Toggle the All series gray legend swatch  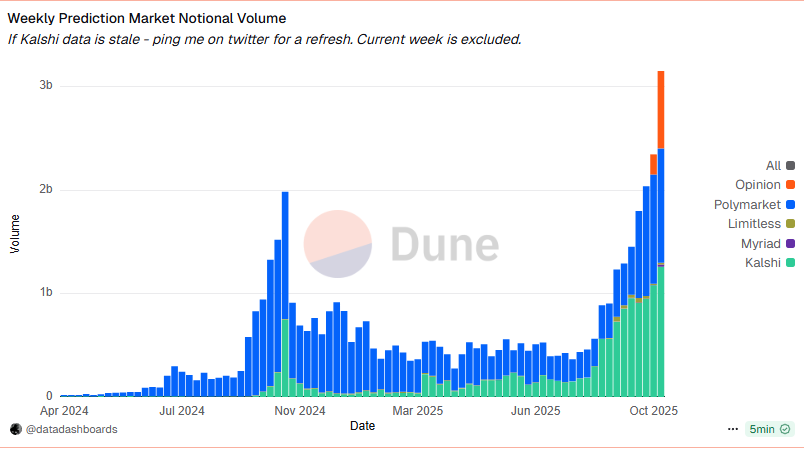(x=790, y=166)
